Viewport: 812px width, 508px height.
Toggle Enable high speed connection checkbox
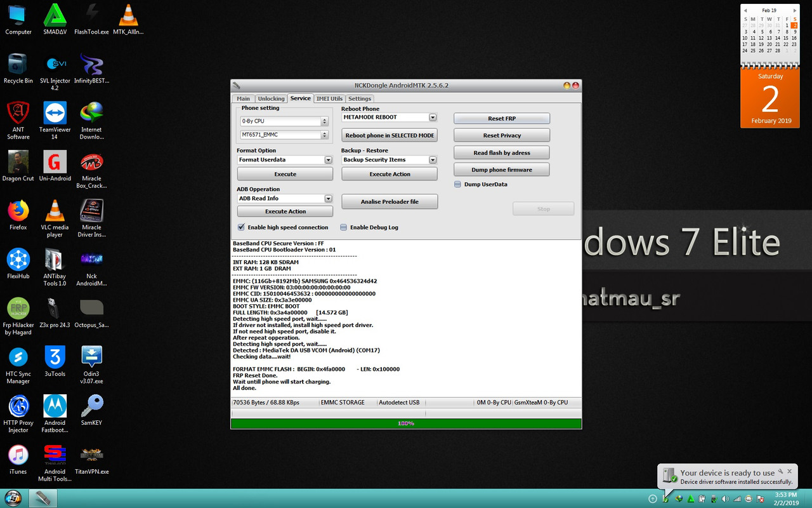click(x=241, y=227)
